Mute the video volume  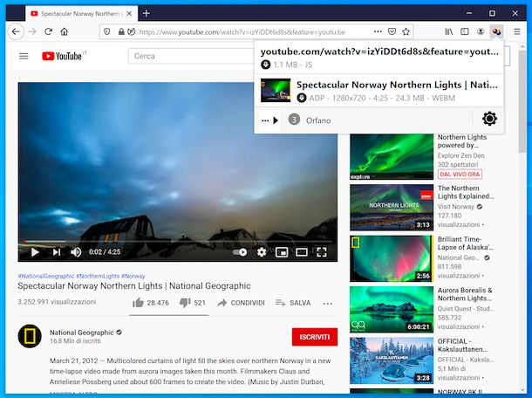pyautogui.click(x=76, y=252)
